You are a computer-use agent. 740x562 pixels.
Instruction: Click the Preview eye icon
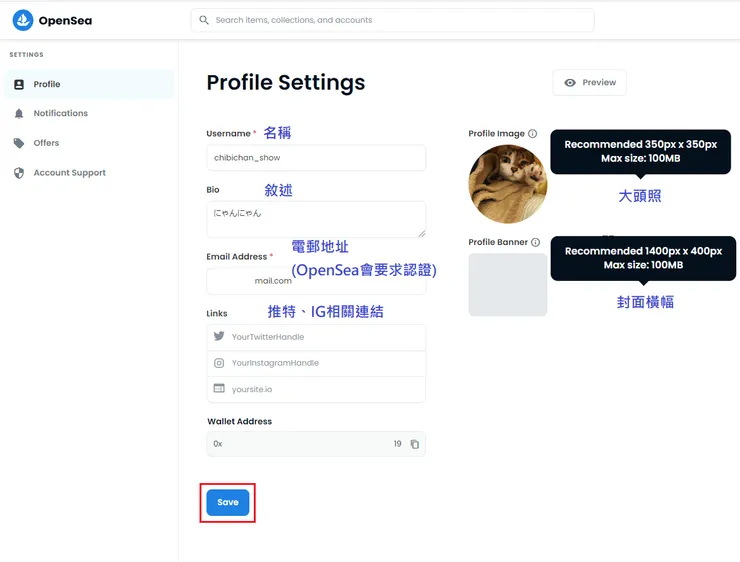coord(570,83)
